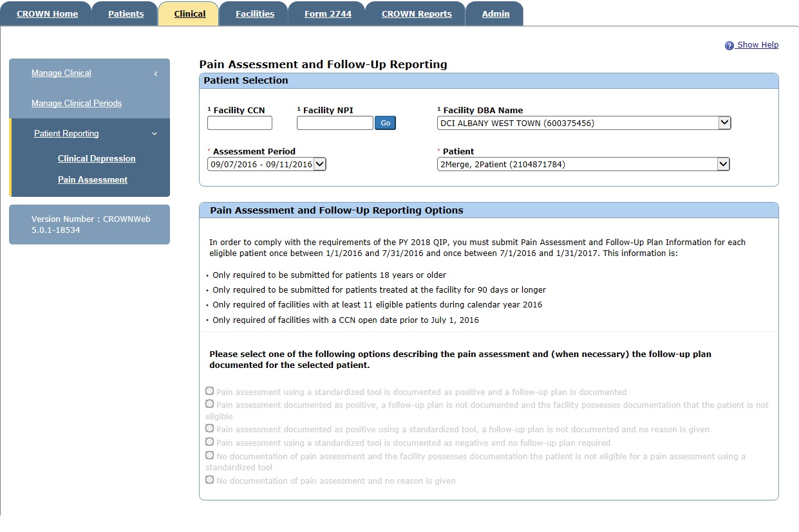Click the Version Number CROWNWeb 5.0.1-18534 text

point(91,225)
